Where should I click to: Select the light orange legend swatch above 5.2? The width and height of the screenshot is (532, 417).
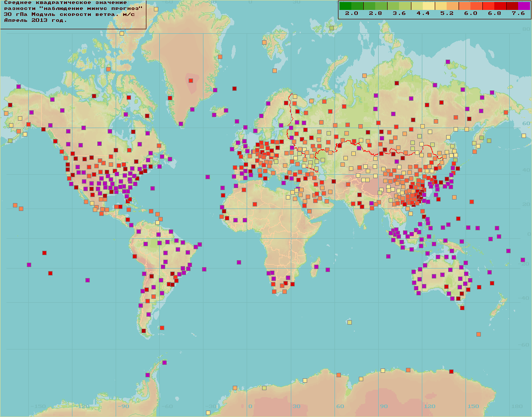(x=453, y=6)
